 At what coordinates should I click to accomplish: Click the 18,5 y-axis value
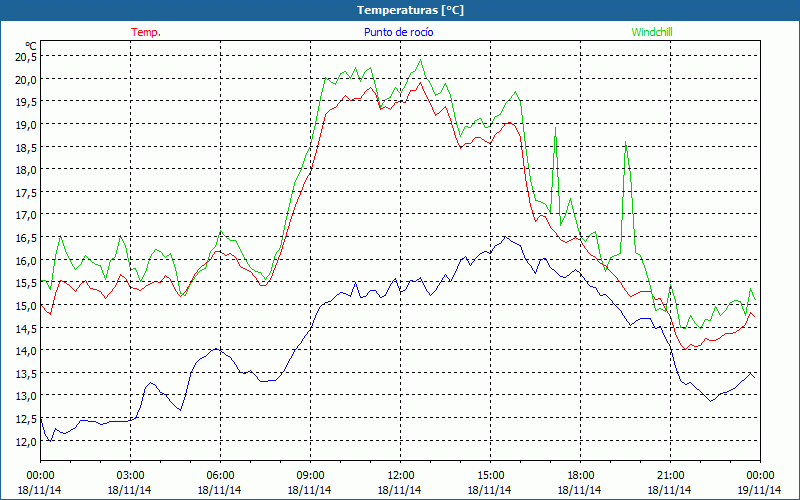(26, 147)
